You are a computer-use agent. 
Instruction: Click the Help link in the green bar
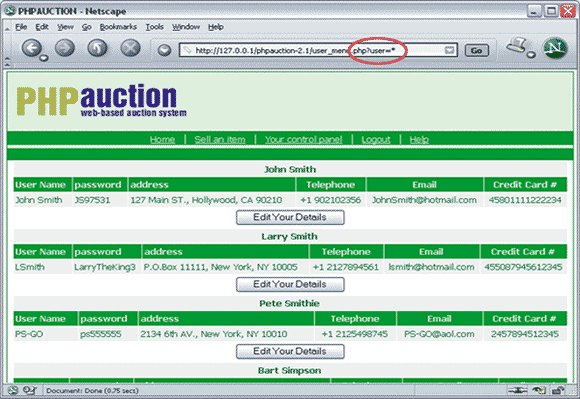point(419,139)
